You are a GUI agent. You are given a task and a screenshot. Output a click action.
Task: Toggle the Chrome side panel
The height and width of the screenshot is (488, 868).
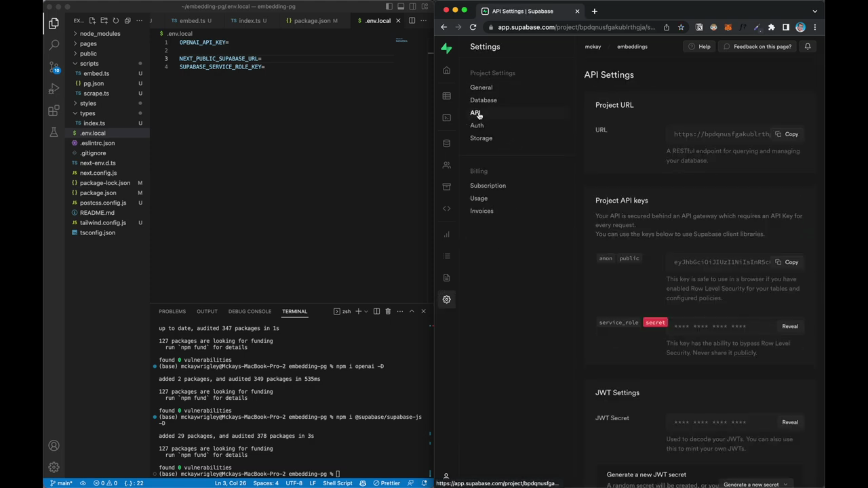[x=786, y=27]
